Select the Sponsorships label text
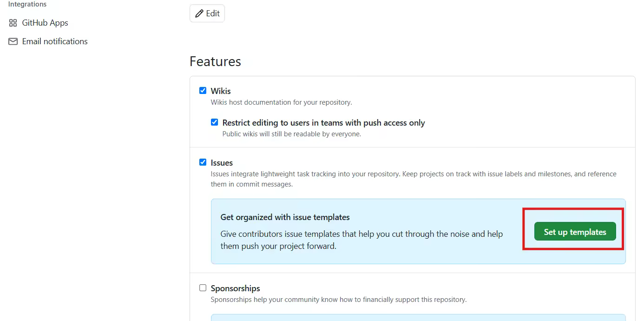The height and width of the screenshot is (321, 644). point(235,288)
